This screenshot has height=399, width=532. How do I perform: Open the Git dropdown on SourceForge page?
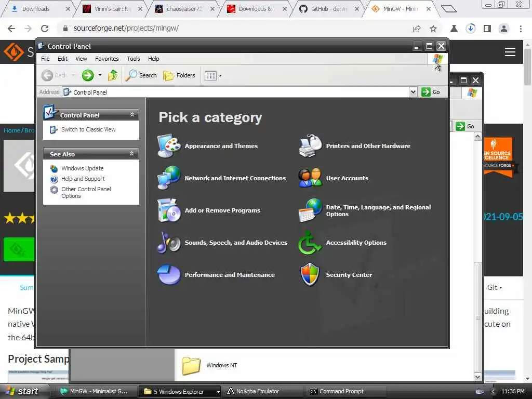pyautogui.click(x=495, y=287)
